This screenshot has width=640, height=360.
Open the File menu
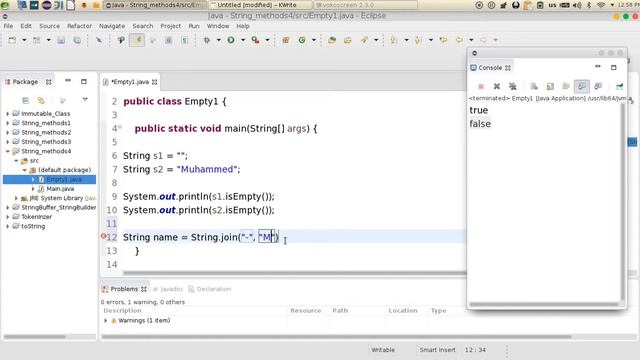8,26
